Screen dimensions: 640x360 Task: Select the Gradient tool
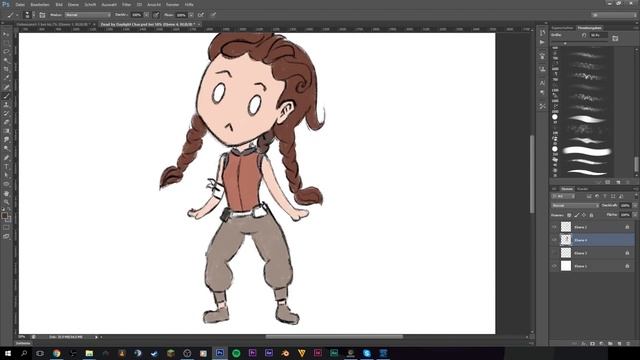pyautogui.click(x=6, y=131)
